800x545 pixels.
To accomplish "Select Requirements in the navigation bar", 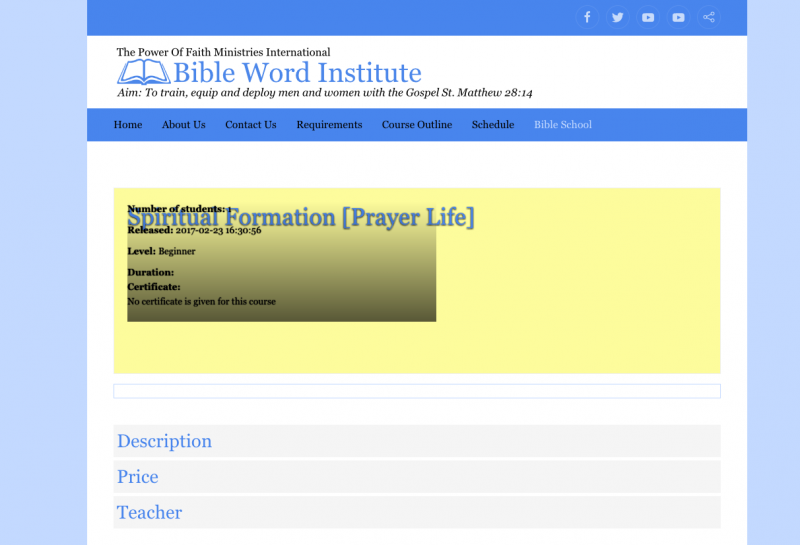I will pos(329,125).
